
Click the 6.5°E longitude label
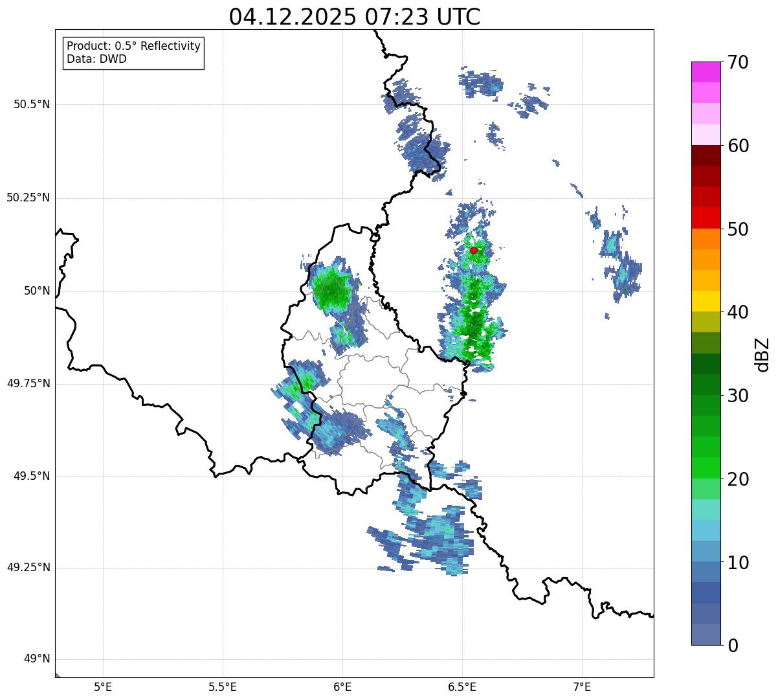462,686
